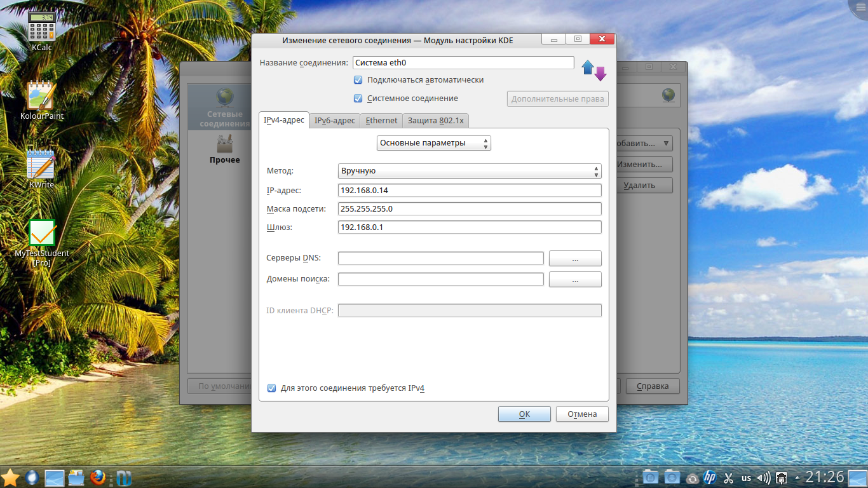Toggle 'Для этого соединения требуется IPv4'
This screenshot has height=488, width=868.
(272, 388)
